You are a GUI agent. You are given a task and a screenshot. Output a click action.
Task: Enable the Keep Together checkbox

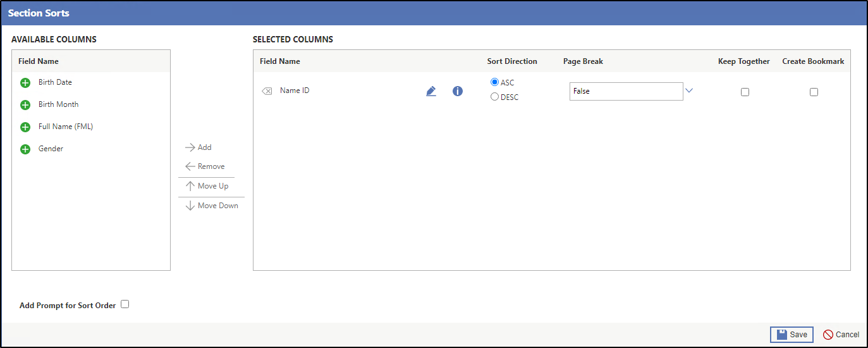tap(745, 92)
